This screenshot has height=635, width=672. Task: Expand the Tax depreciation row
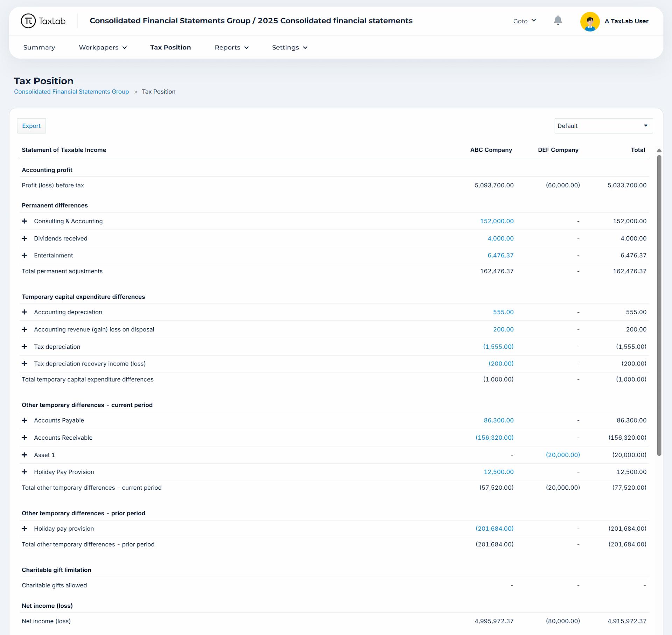(x=24, y=347)
